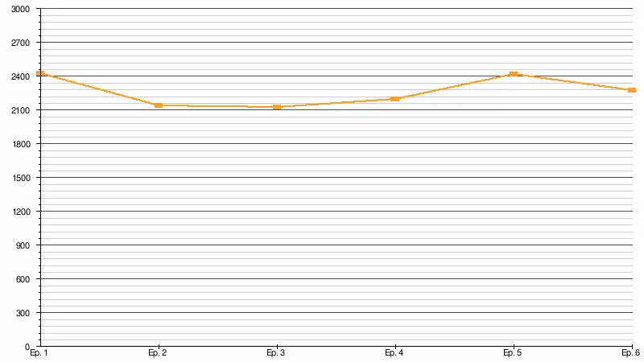Click the 'Ep. 6' x-axis label

coord(631,353)
